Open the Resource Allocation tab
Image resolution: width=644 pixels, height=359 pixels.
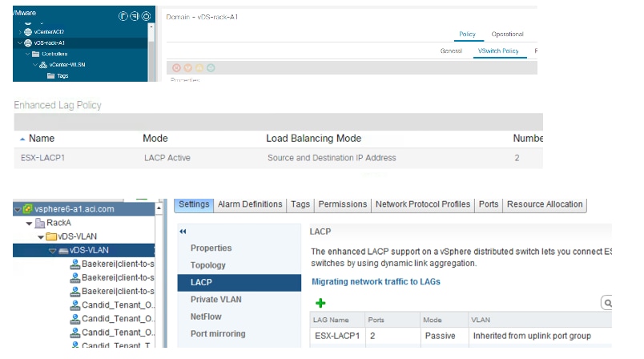pos(545,204)
